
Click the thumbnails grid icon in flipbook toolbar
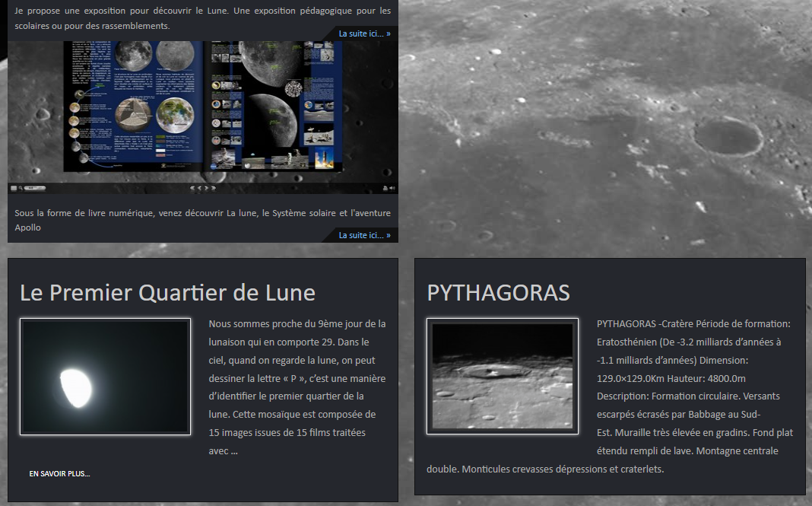point(14,188)
